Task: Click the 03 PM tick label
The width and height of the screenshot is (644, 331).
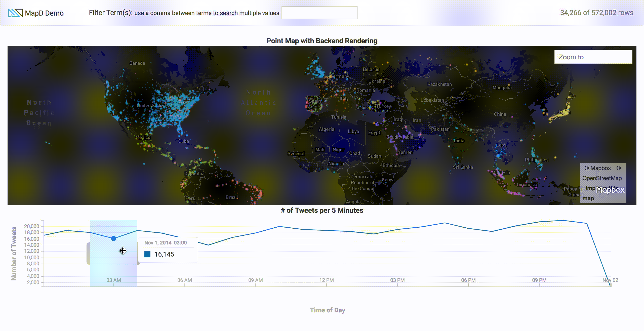Action: tap(397, 280)
